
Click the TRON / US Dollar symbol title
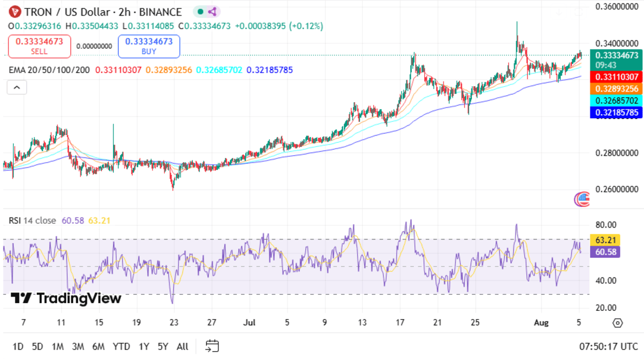73,12
